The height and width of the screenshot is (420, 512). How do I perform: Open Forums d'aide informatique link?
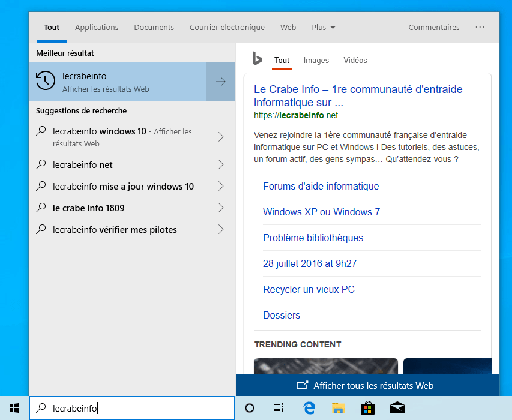point(321,186)
